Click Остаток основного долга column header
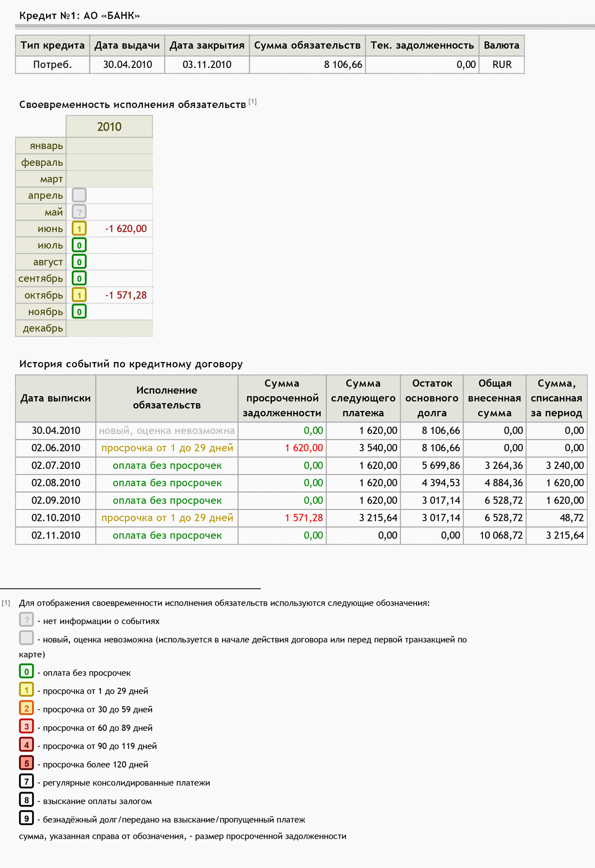The width and height of the screenshot is (595, 868). 432,398
